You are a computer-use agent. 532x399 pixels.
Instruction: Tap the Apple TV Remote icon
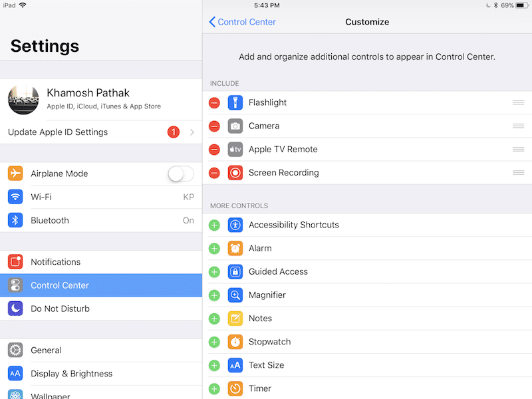click(x=235, y=149)
